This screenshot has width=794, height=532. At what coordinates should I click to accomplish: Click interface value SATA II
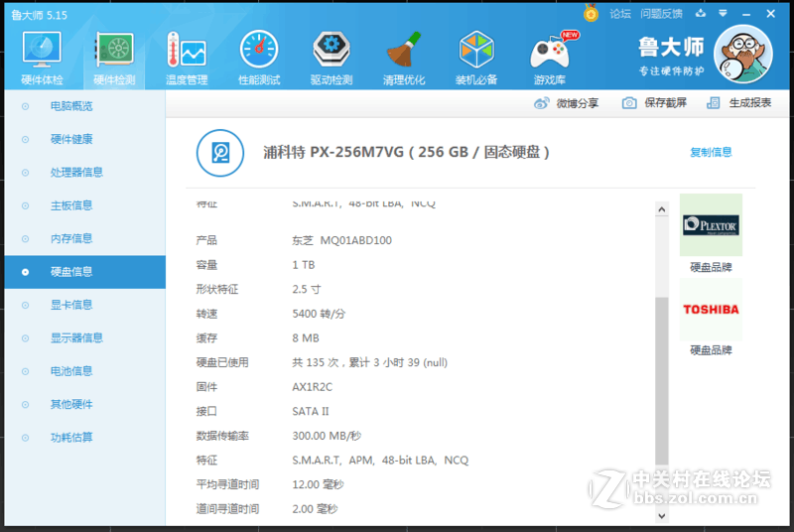tap(311, 412)
